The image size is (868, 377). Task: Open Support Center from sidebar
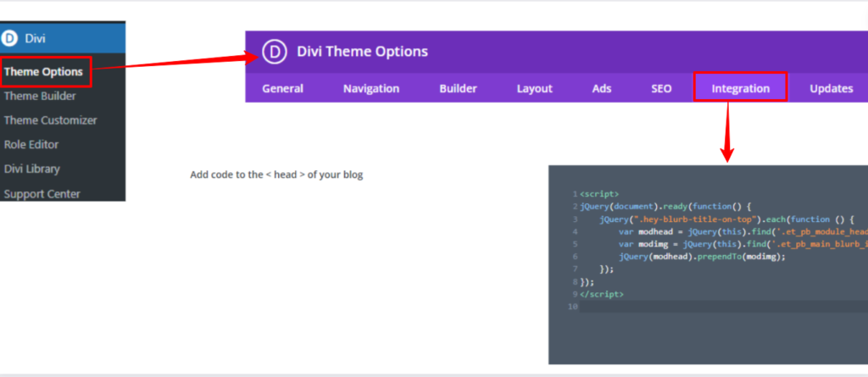[x=42, y=193]
